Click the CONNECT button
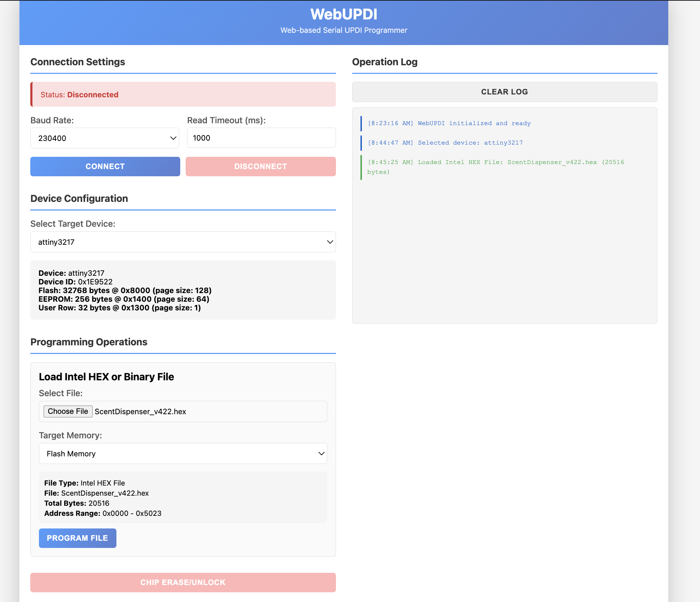 coord(105,167)
